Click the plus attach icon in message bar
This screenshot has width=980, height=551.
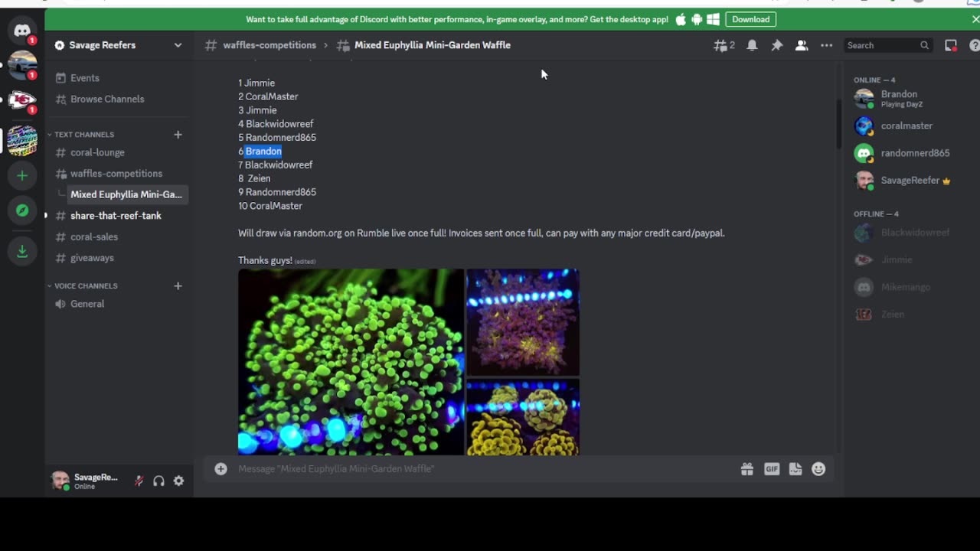point(220,468)
